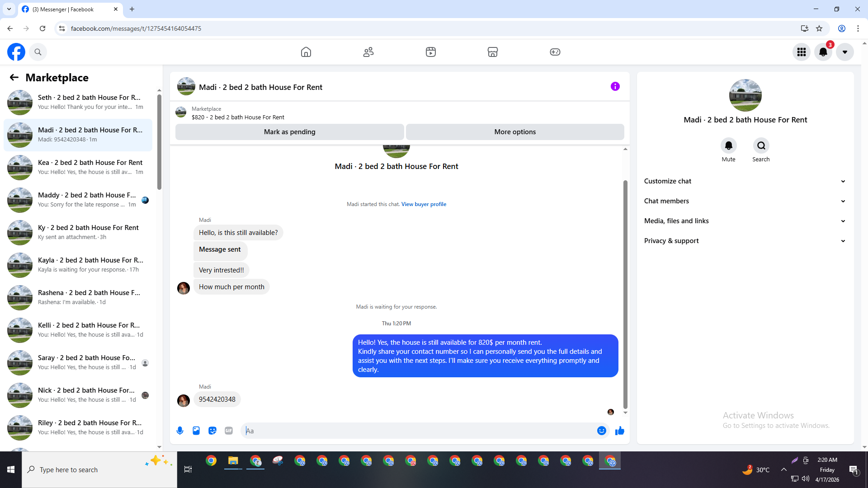Open Kelli conversation in the list
The image size is (868, 488).
click(x=78, y=330)
